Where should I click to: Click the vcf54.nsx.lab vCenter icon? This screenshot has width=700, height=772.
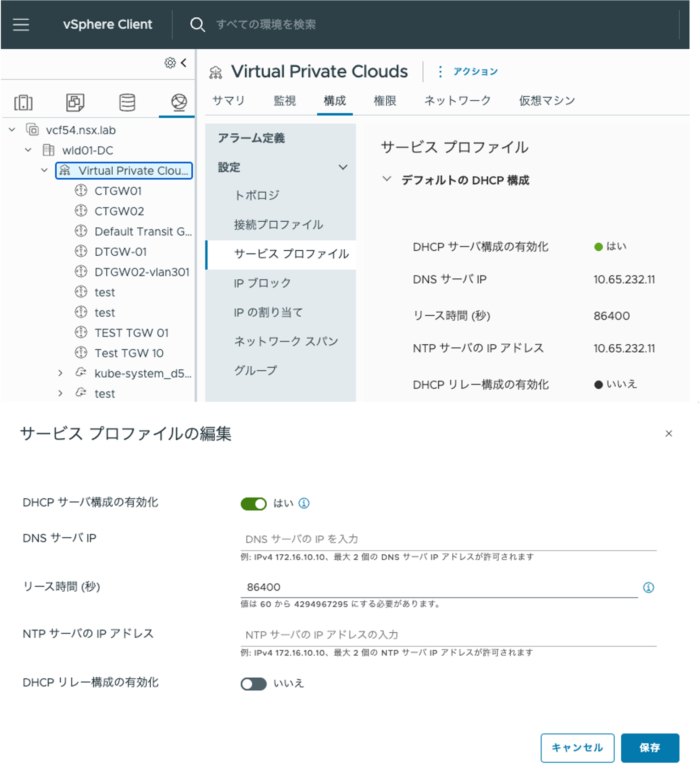coord(33,130)
